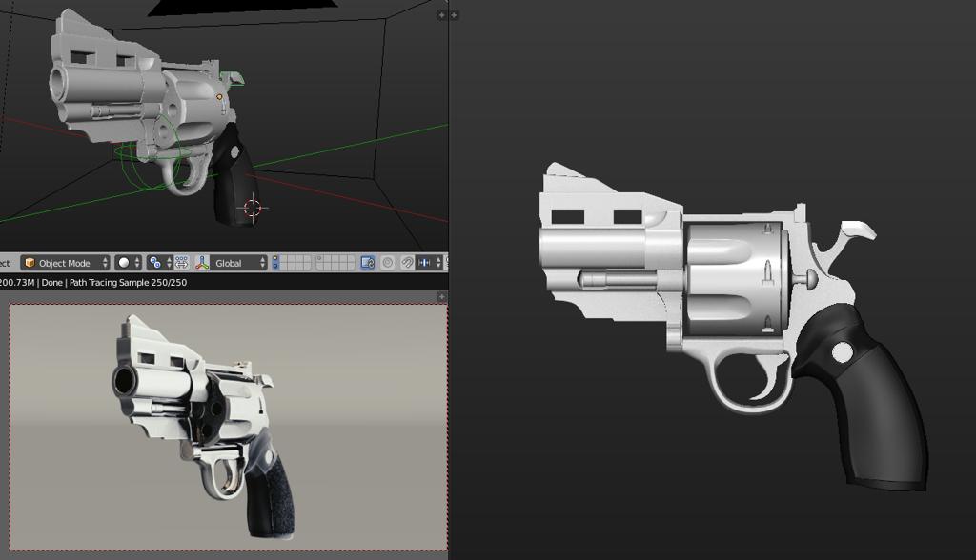The image size is (976, 560).
Task: Click the manipulate center points icon
Action: pyautogui.click(x=182, y=263)
